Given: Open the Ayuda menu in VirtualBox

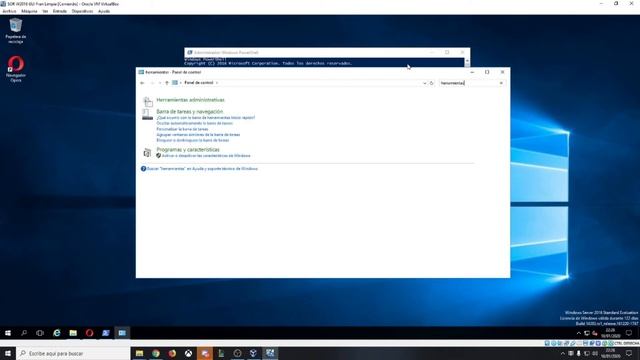Looking at the screenshot, I should [x=104, y=11].
